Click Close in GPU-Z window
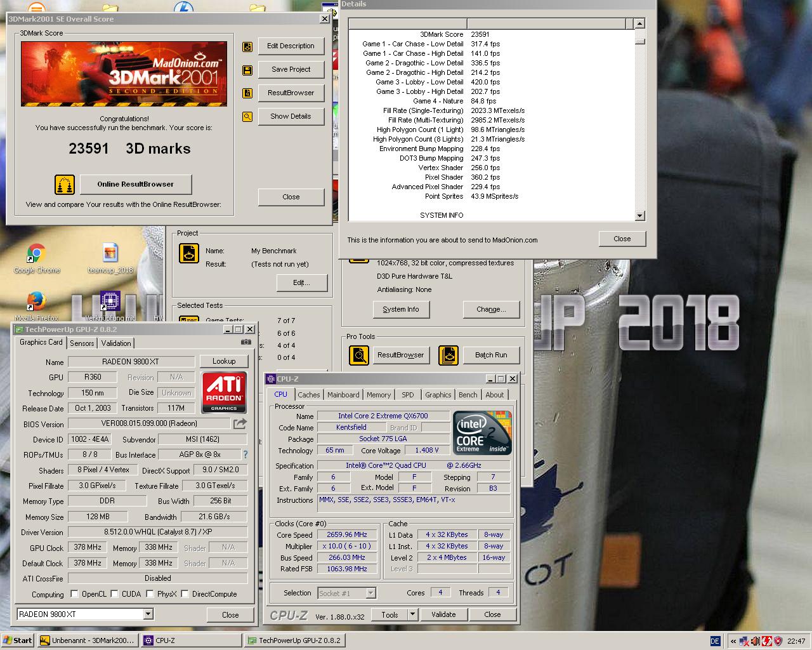Image resolution: width=812 pixels, height=650 pixels. point(230,615)
